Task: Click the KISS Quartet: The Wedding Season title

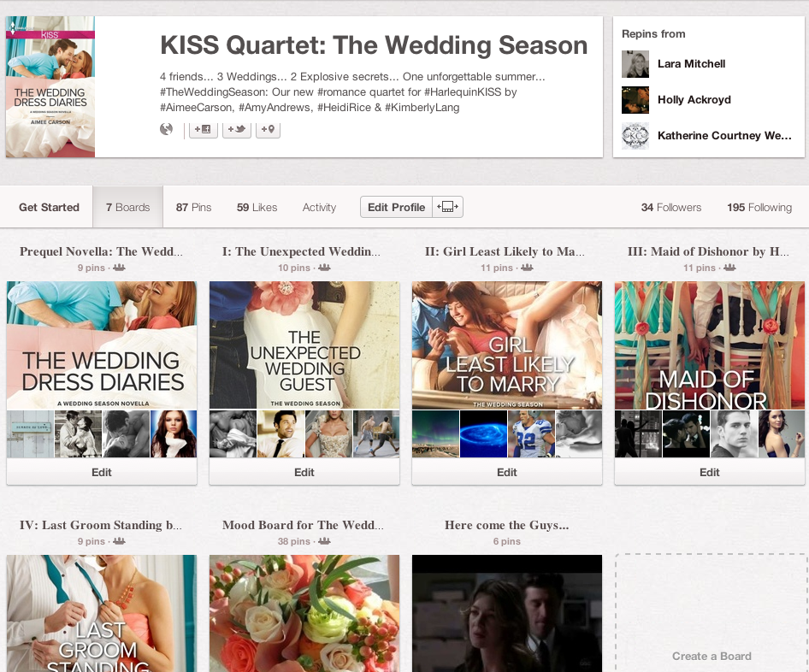Action: pos(374,44)
